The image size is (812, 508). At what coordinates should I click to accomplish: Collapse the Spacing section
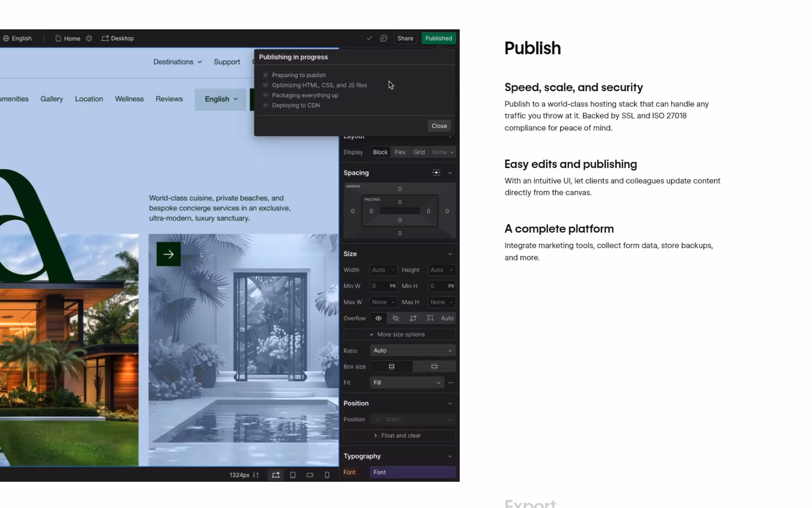pyautogui.click(x=450, y=173)
